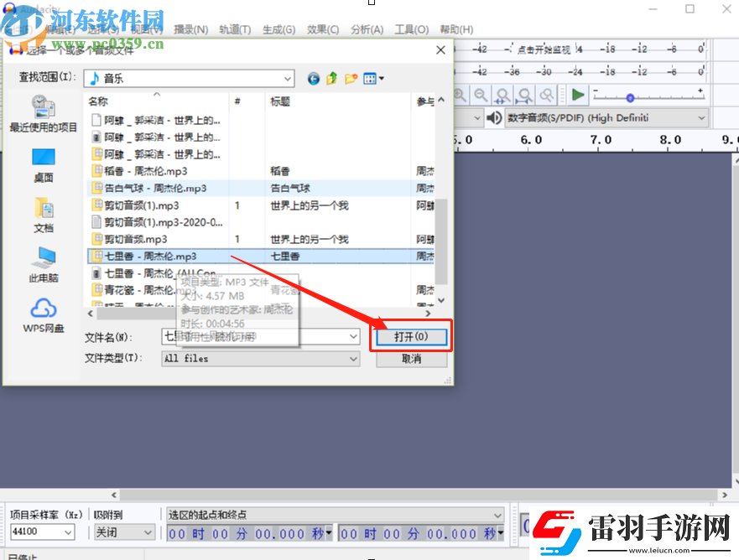Select file icon of 青花瓷 - 周杰伦 file
The height and width of the screenshot is (560, 739).
[96, 290]
